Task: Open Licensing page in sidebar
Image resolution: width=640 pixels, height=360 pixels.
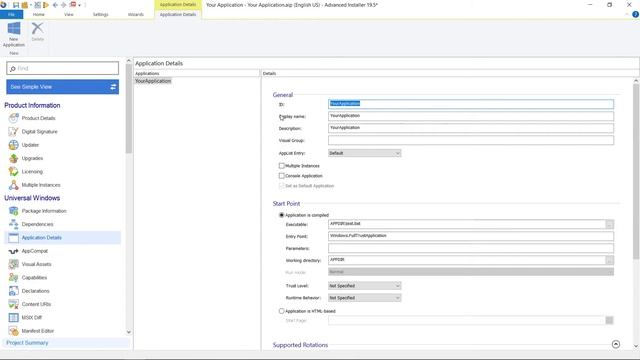Action: [32, 171]
